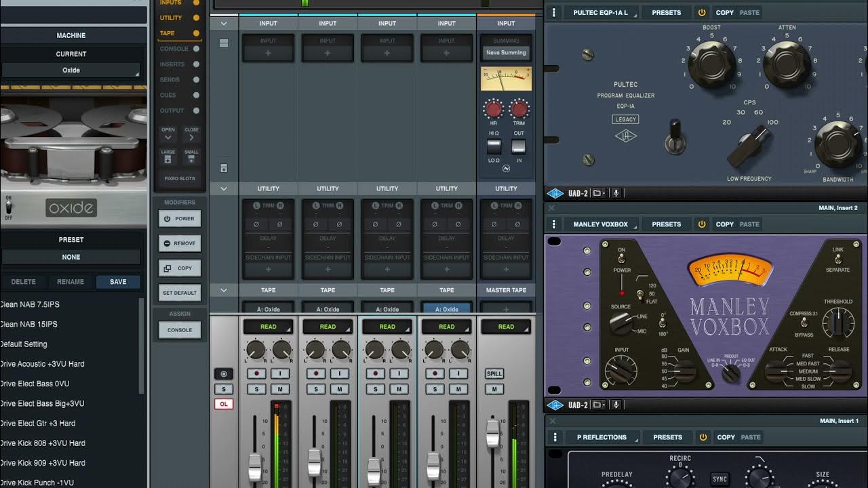The width and height of the screenshot is (868, 488).
Task: Collapse the UTILITY section chevron
Action: pos(224,188)
